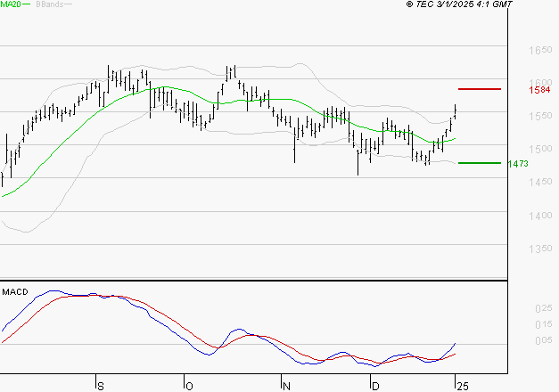Click the S month axis label

101,387
